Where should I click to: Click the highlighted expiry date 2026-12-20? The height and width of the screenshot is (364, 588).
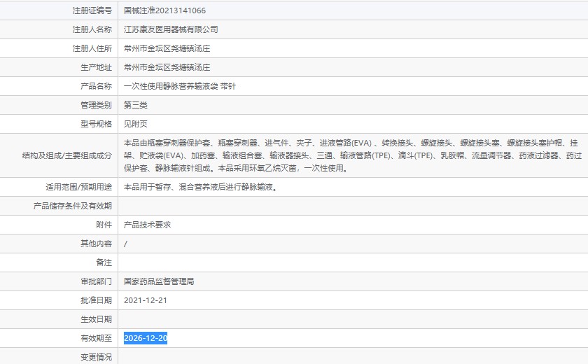click(146, 339)
